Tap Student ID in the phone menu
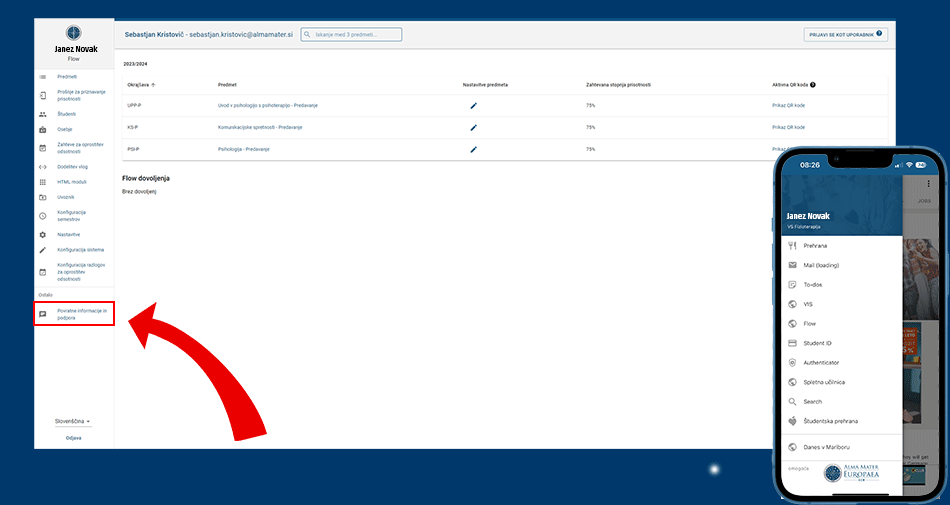Viewport: 950px width, 505px height. pos(817,343)
